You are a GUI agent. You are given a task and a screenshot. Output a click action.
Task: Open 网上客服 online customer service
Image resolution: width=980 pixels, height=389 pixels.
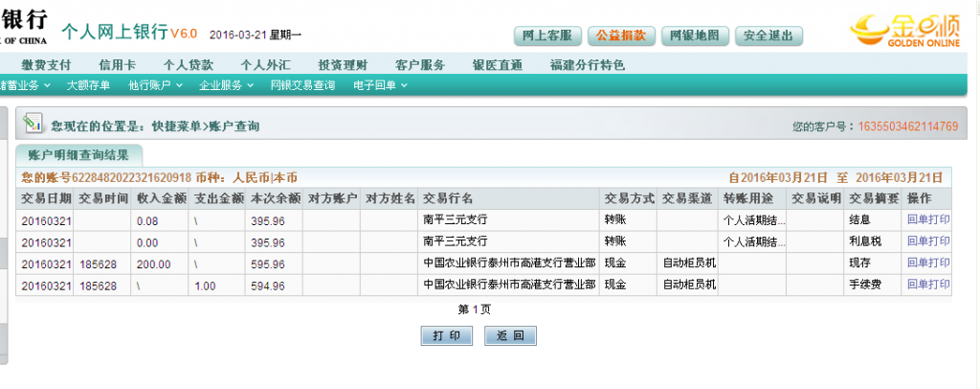pos(547,35)
